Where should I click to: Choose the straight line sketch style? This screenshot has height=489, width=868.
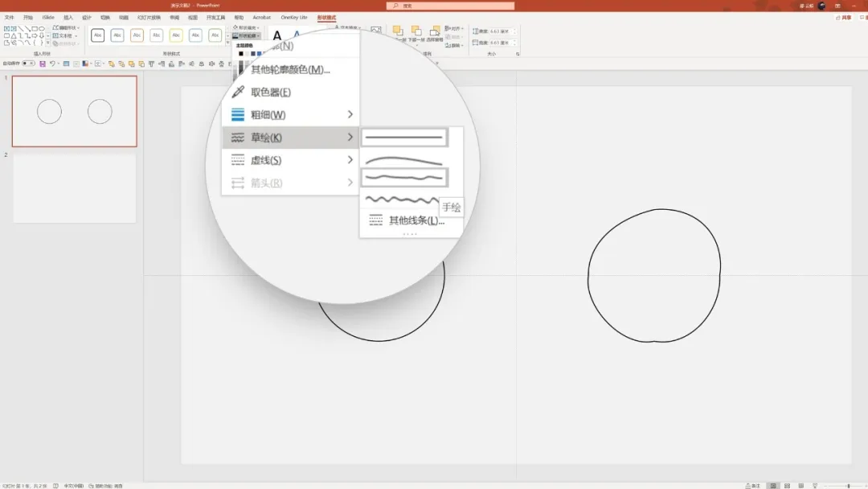pyautogui.click(x=404, y=138)
